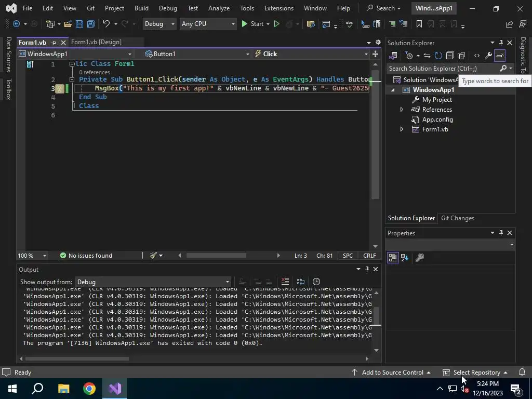Open the Show output from Debug dropdown
The width and height of the screenshot is (532, 399).
click(x=153, y=282)
